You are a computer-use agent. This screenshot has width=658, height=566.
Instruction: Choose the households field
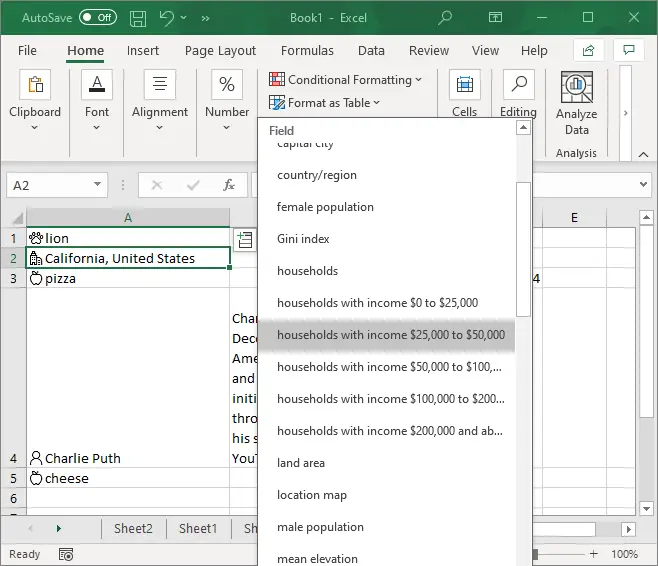point(386,271)
